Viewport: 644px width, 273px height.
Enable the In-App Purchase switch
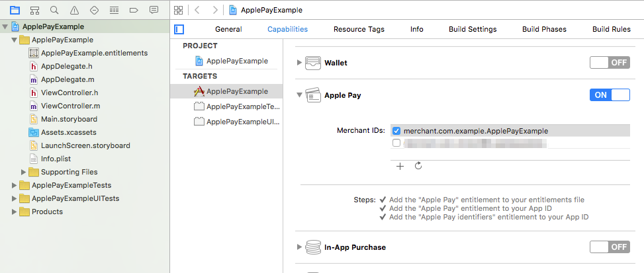point(610,247)
